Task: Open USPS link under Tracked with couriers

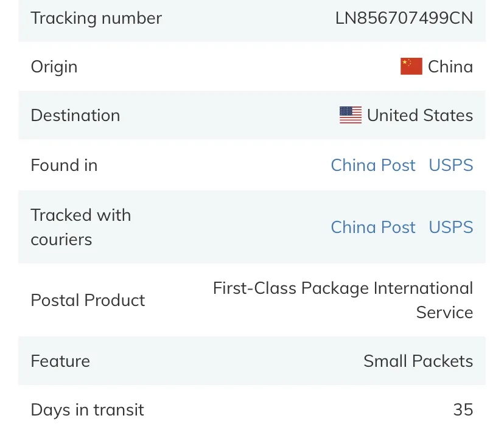Action: [450, 227]
